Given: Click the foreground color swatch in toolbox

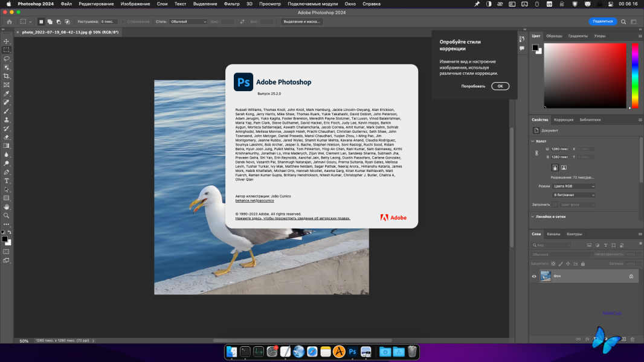Looking at the screenshot, I should (4, 239).
